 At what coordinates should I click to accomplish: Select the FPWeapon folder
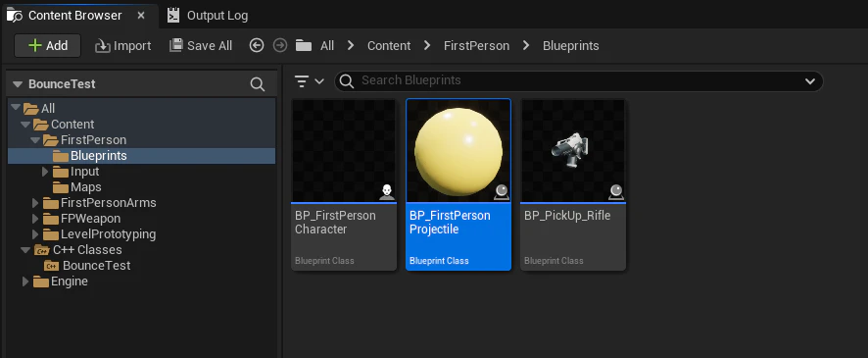click(x=91, y=219)
